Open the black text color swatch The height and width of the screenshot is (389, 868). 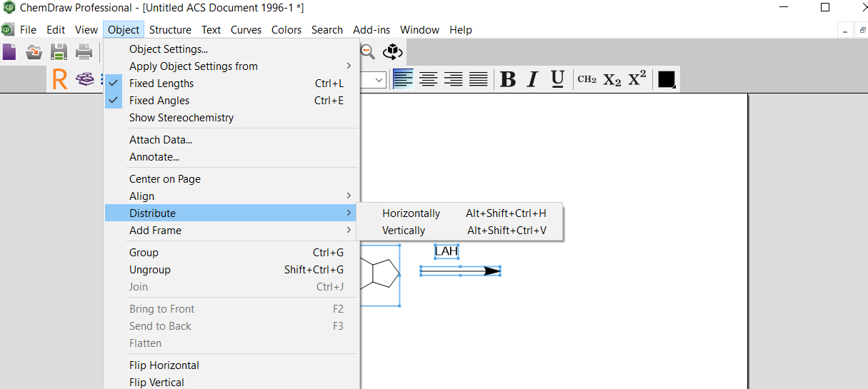(x=667, y=79)
